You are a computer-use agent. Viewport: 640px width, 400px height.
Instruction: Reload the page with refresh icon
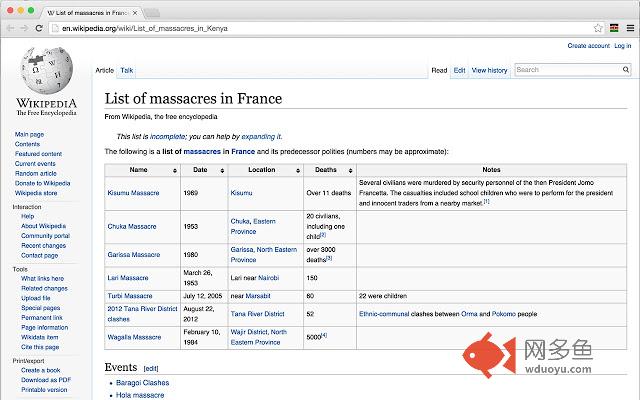point(39,28)
